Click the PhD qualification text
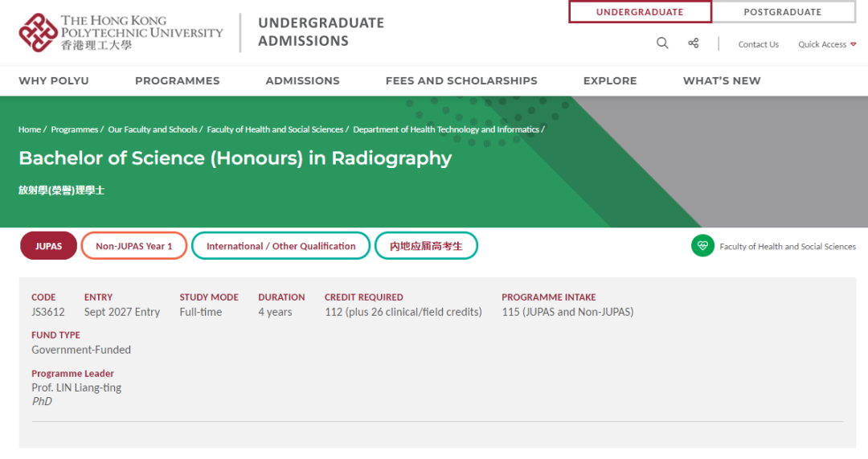Image resolution: width=868 pixels, height=459 pixels. point(42,401)
